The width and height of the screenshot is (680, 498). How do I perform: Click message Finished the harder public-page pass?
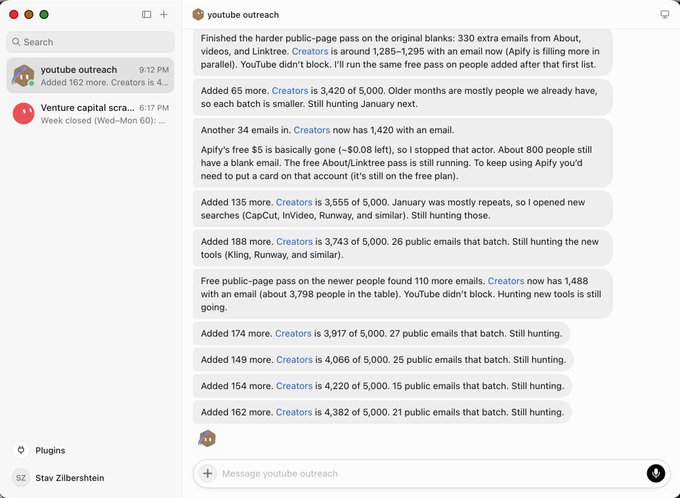coord(402,51)
